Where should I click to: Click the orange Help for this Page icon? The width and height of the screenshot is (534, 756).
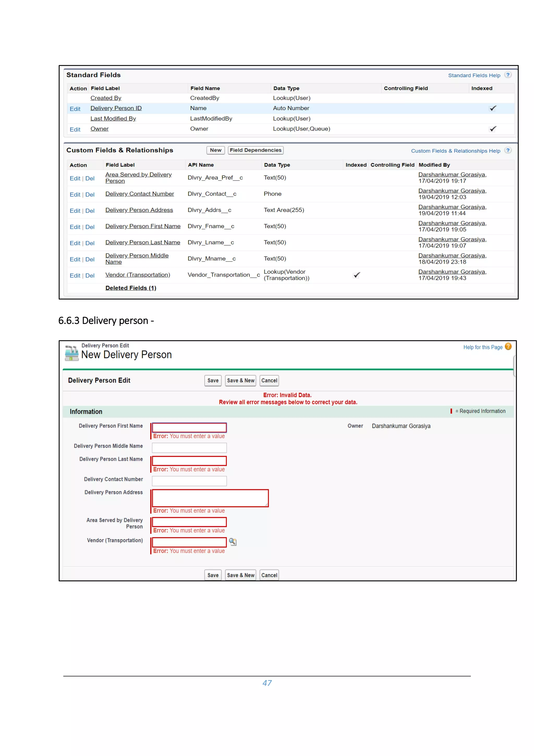pyautogui.click(x=508, y=346)
